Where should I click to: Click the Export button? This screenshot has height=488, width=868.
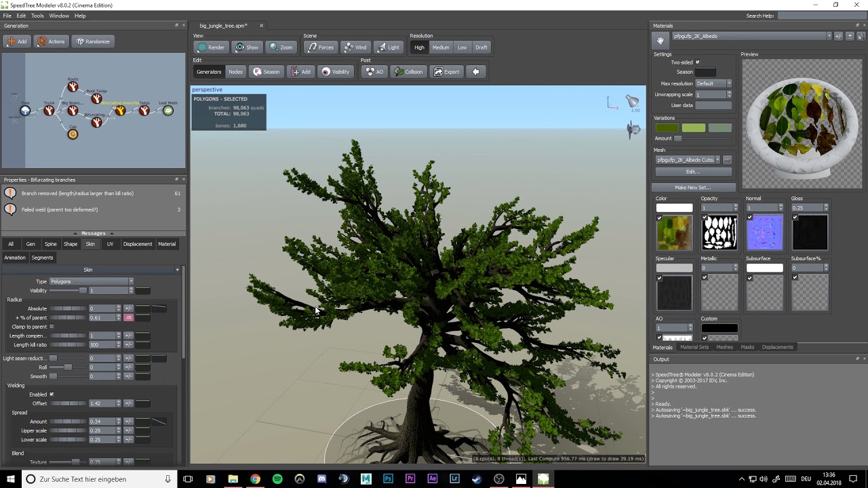click(446, 72)
